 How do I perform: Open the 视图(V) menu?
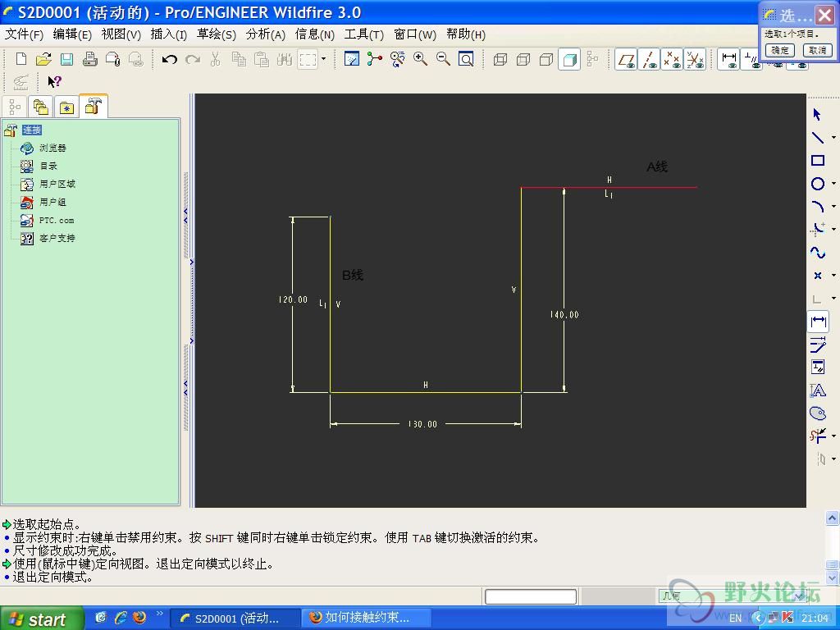coord(121,34)
